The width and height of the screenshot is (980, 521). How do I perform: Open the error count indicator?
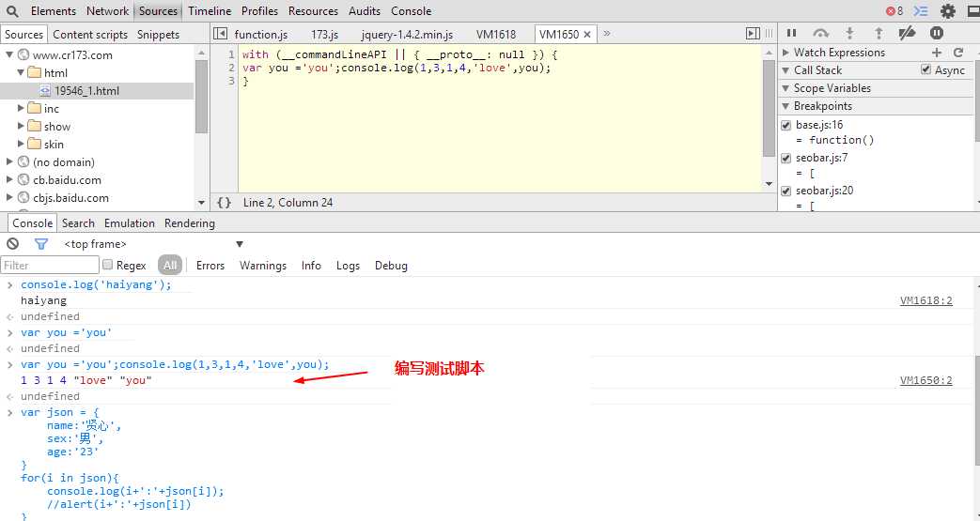tap(894, 10)
